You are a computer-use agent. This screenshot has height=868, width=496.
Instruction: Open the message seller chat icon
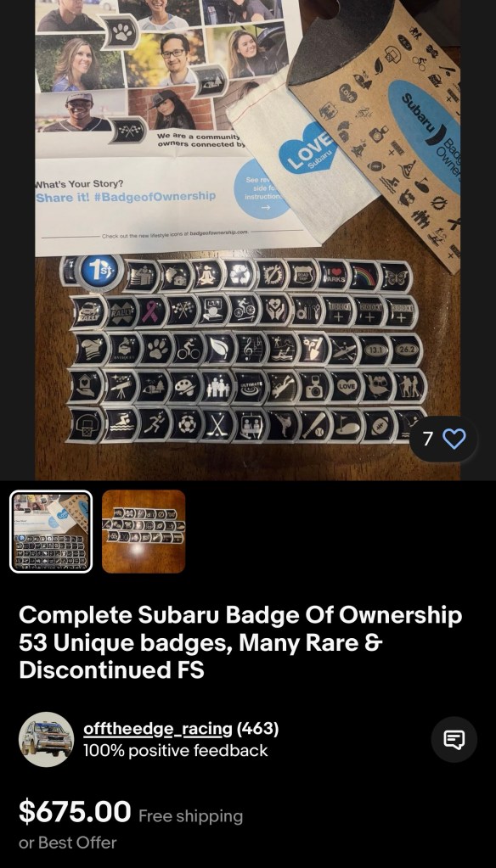pos(454,740)
